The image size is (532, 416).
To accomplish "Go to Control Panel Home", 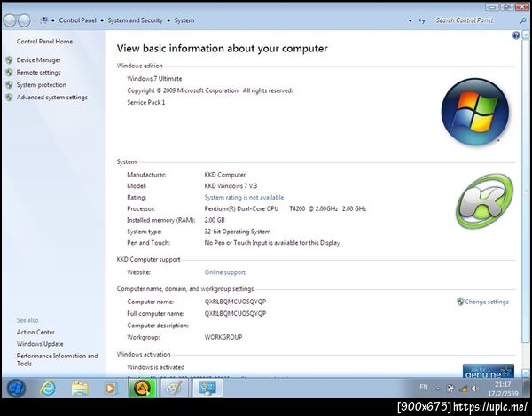I will coord(44,42).
